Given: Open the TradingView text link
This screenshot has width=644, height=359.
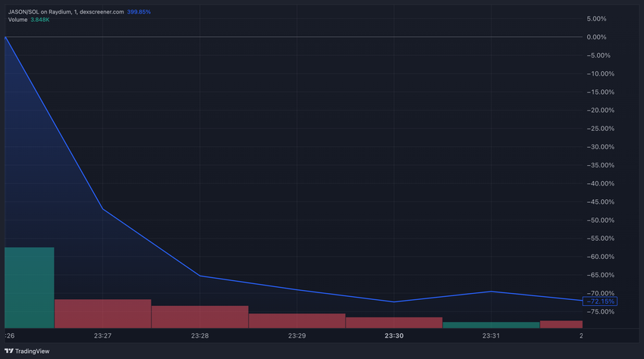Looking at the screenshot, I should coord(32,351).
